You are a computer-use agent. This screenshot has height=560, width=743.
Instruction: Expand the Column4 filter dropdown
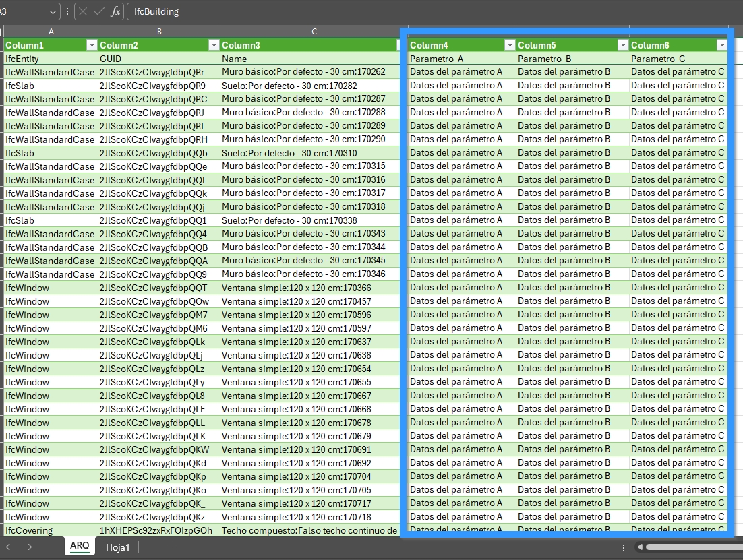click(x=510, y=45)
